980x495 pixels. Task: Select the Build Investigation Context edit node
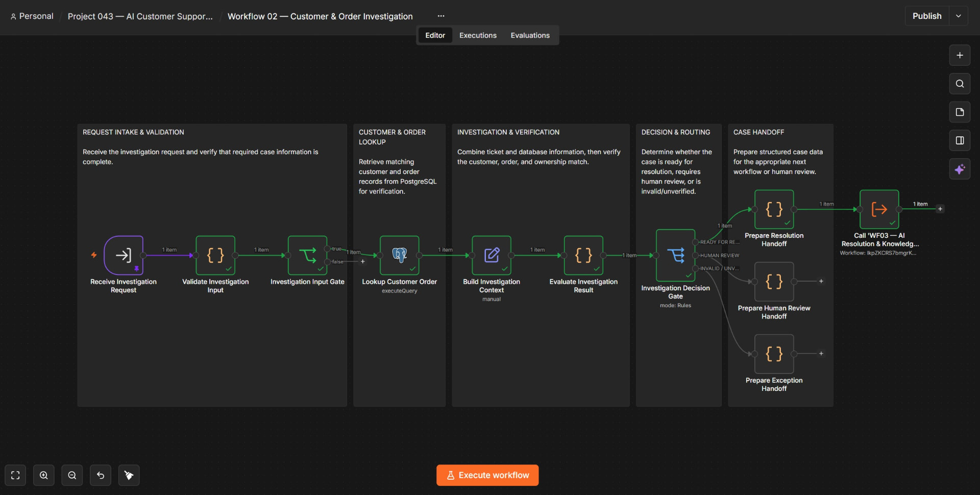492,255
